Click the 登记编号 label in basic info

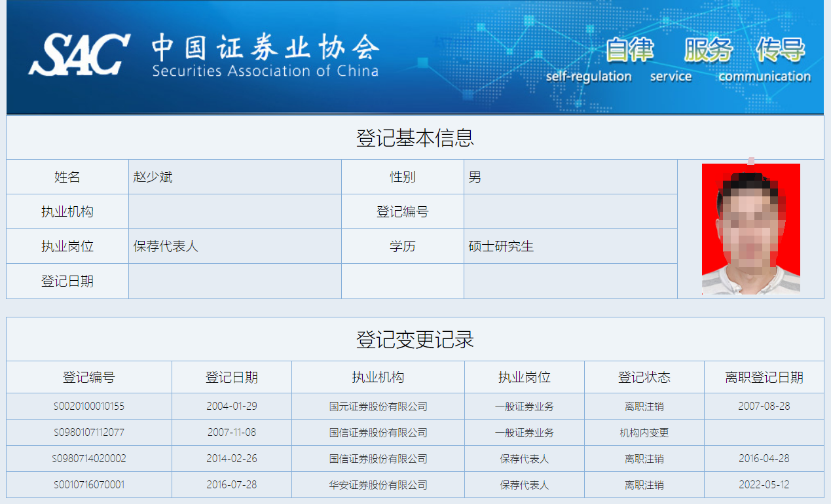403,211
